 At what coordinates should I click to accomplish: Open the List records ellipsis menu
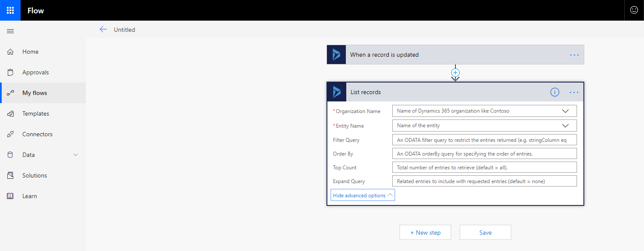574,92
